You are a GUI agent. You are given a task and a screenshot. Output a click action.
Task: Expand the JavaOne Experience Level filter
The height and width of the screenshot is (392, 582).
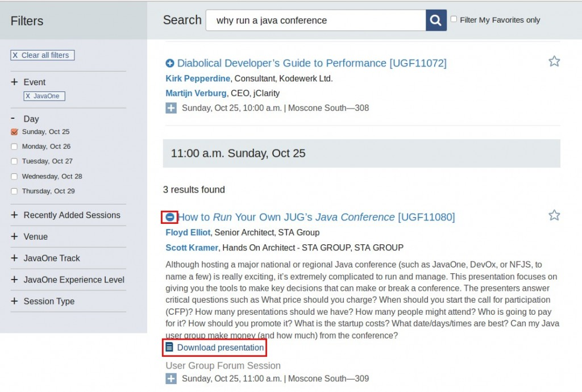14,280
